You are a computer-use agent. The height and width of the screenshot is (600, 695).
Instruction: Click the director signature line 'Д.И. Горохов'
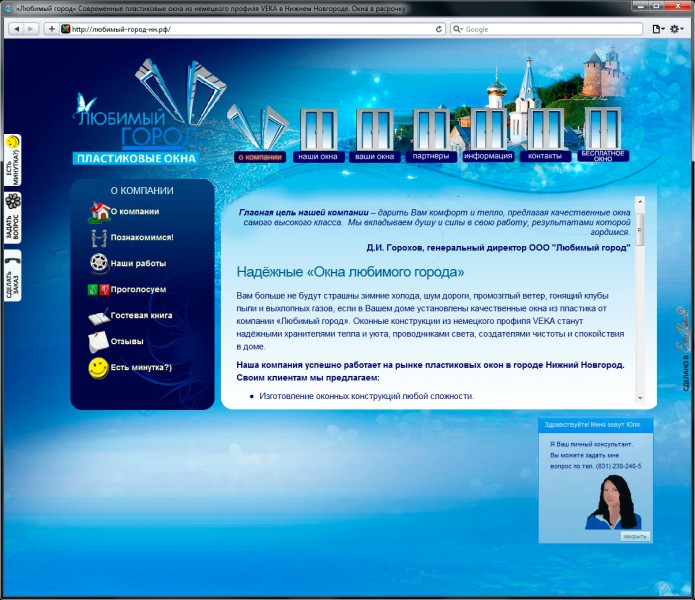pos(498,248)
